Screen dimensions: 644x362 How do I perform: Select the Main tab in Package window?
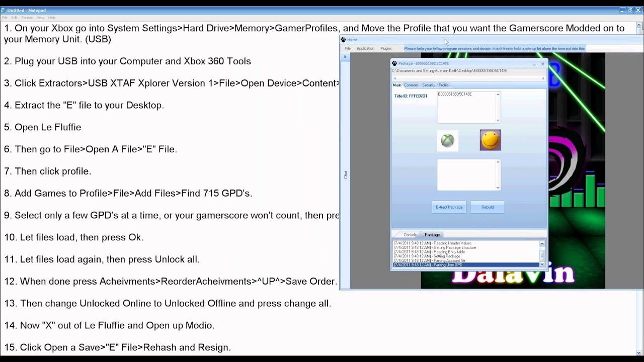pos(397,85)
